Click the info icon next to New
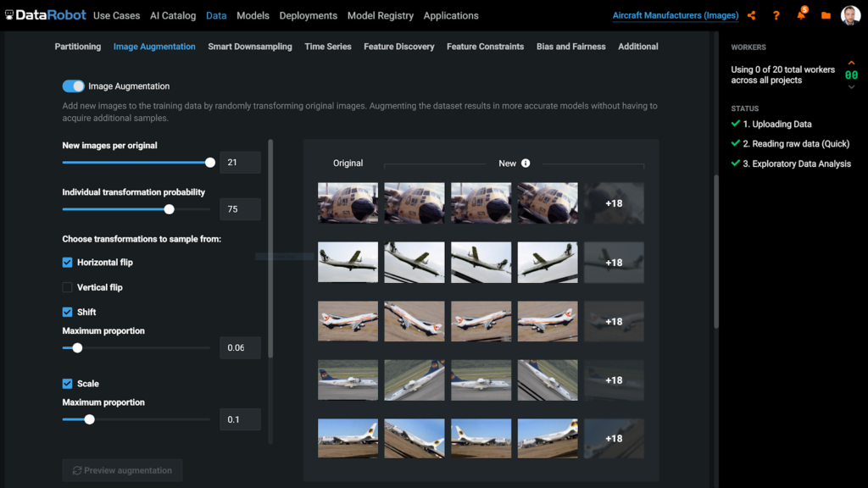868x488 pixels. 526,163
